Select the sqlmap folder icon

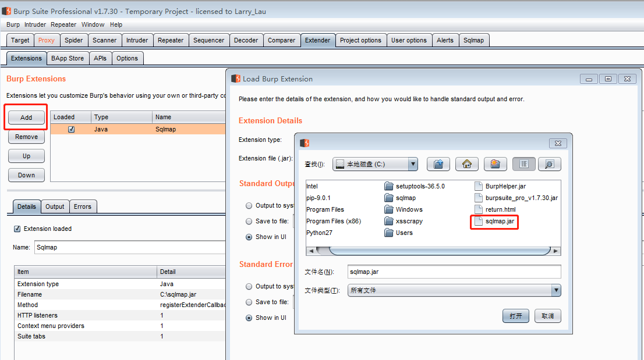click(x=389, y=198)
